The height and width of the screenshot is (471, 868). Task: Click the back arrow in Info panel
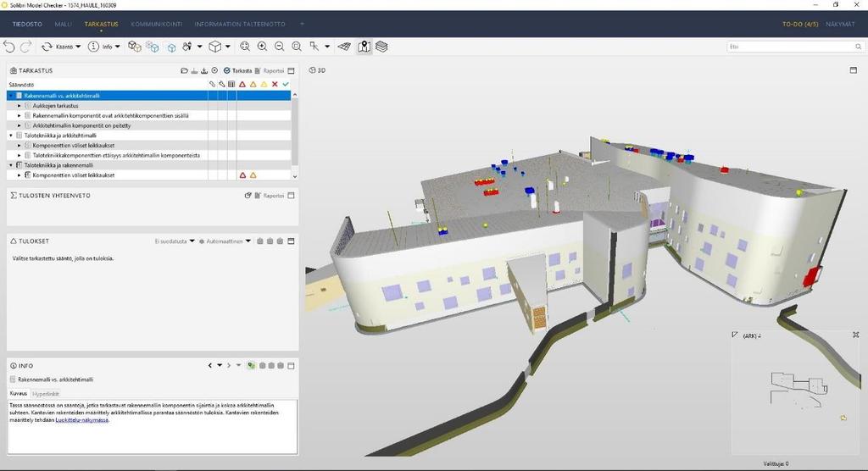(210, 366)
